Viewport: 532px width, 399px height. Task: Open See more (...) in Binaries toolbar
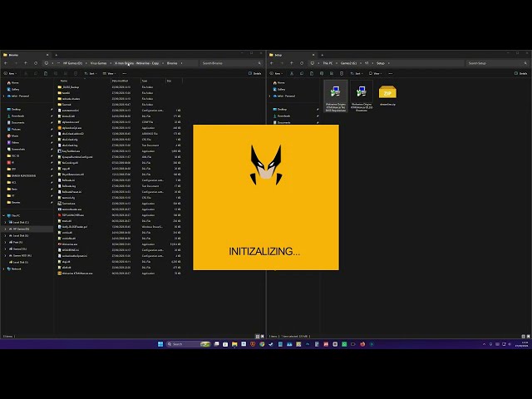pyautogui.click(x=125, y=73)
